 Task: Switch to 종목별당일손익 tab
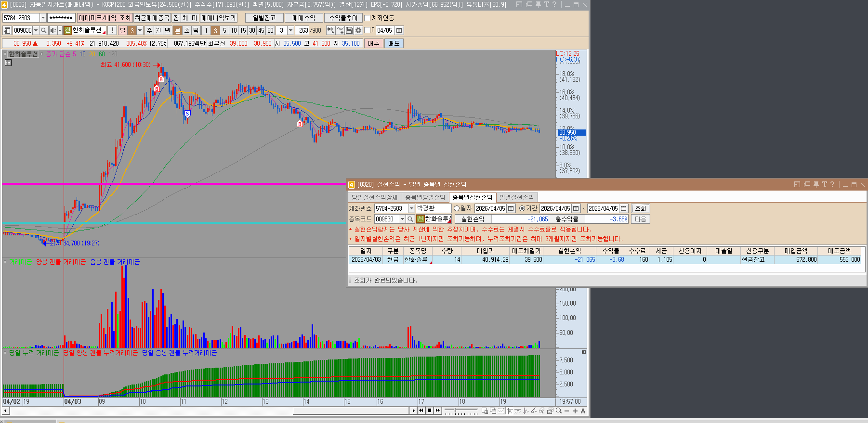[x=425, y=197]
